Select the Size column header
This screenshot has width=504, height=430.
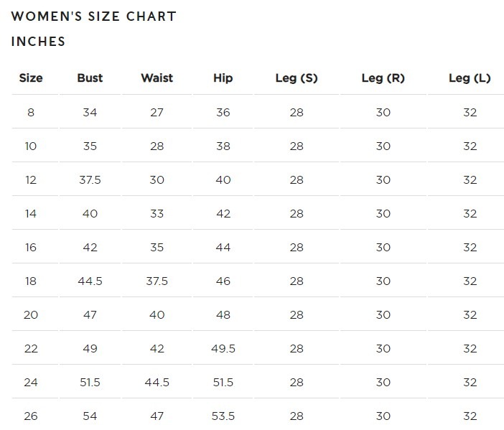click(31, 78)
